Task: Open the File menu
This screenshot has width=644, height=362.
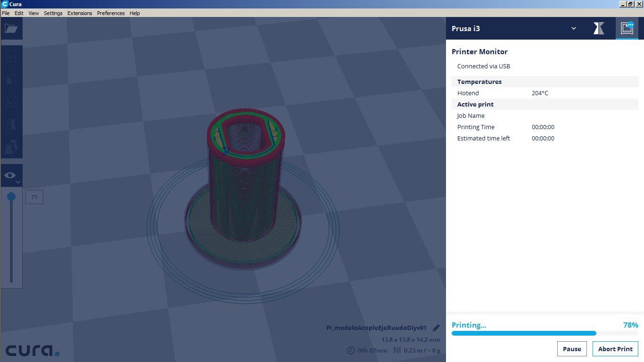Action: (x=6, y=13)
